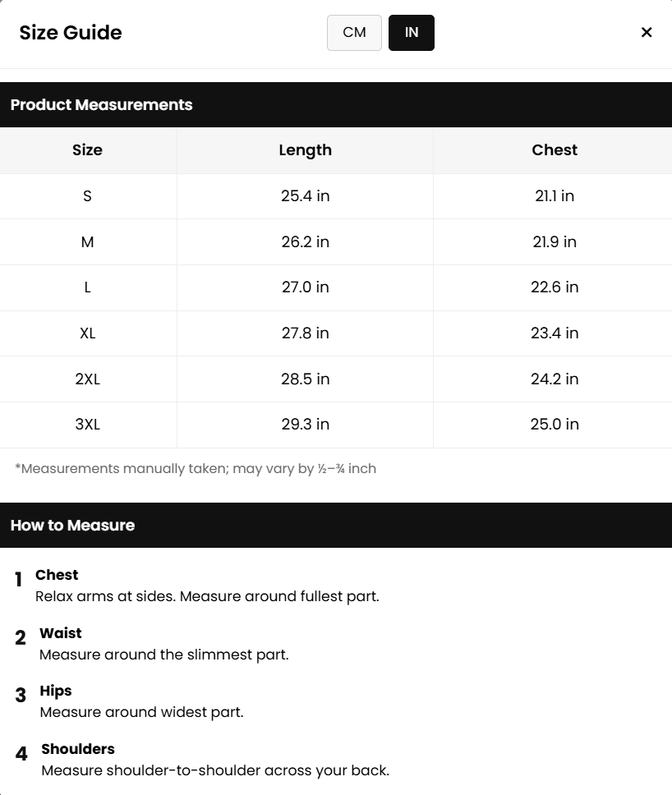Click the Length column header

[x=305, y=150]
